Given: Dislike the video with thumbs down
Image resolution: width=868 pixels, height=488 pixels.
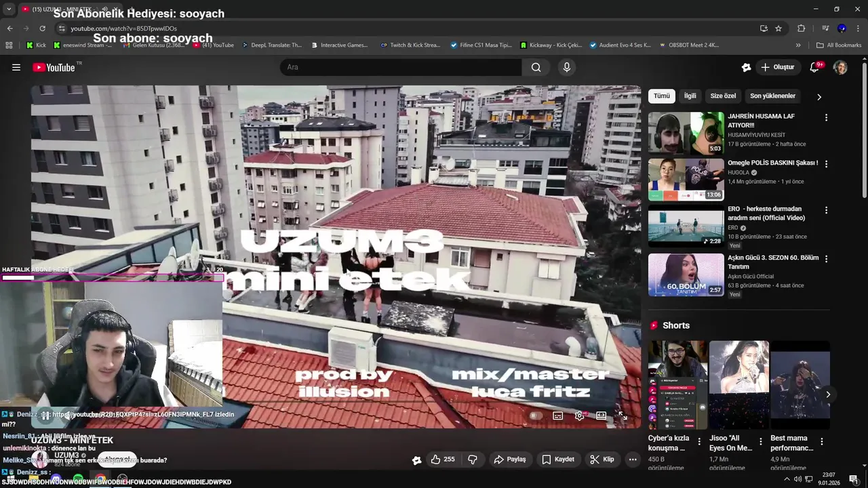Looking at the screenshot, I should point(473,460).
